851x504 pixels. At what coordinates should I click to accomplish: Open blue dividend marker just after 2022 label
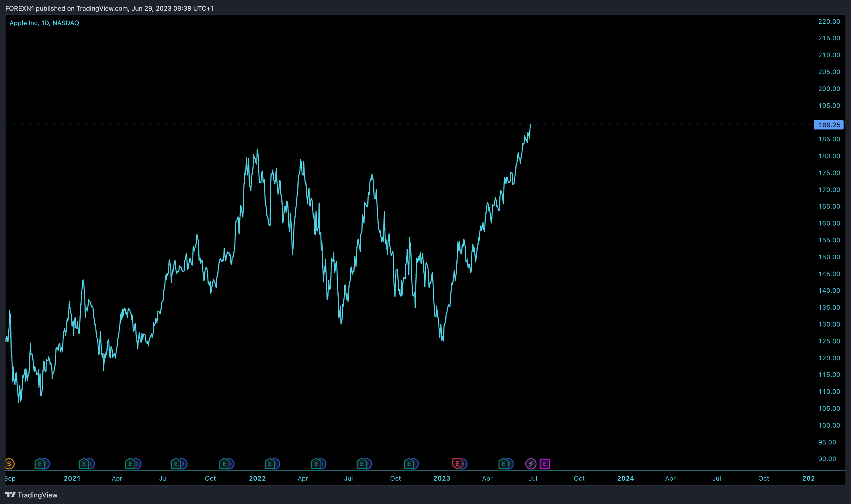pyautogui.click(x=277, y=464)
